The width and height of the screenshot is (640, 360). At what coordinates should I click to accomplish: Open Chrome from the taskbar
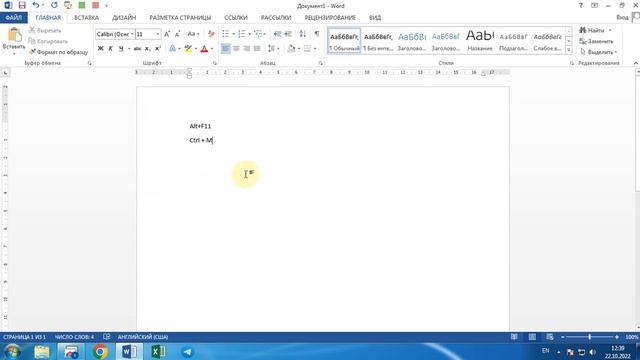100,352
